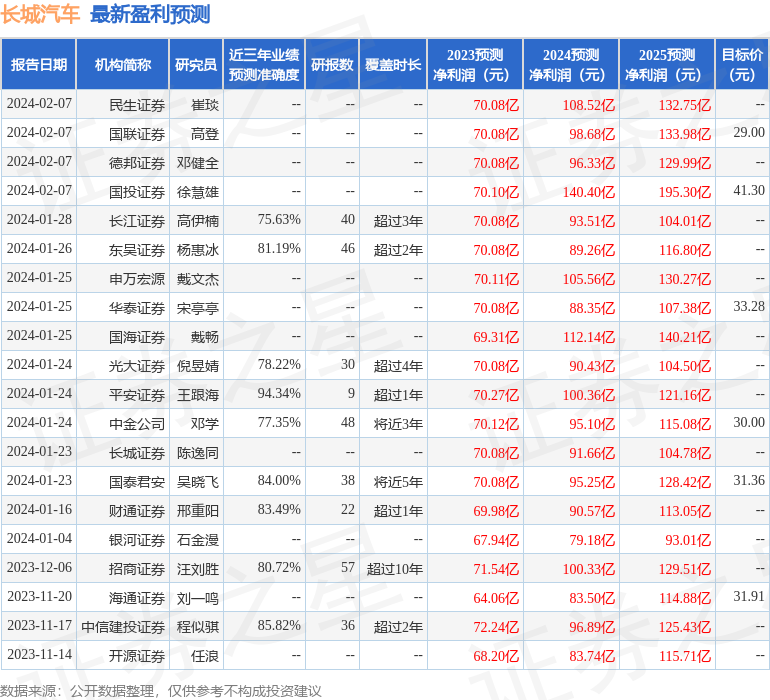The image size is (770, 700).
Task: Click the 2023-11-14 report date
Action: (39, 654)
